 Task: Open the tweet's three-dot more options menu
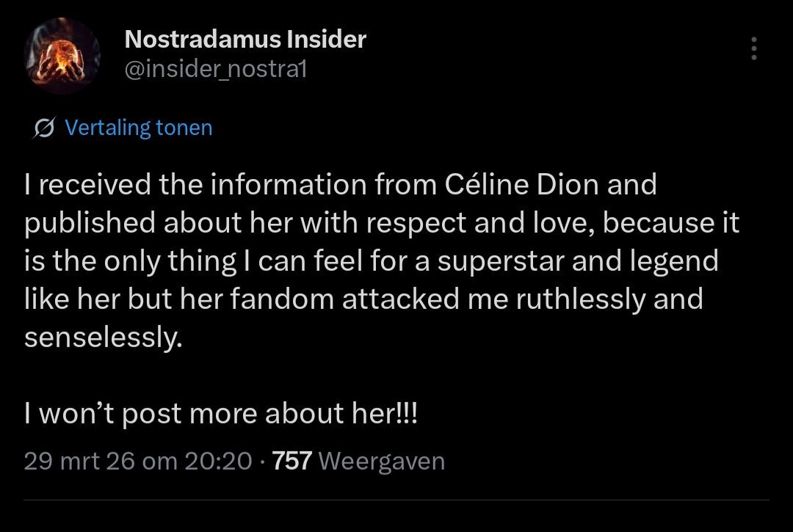click(x=753, y=49)
